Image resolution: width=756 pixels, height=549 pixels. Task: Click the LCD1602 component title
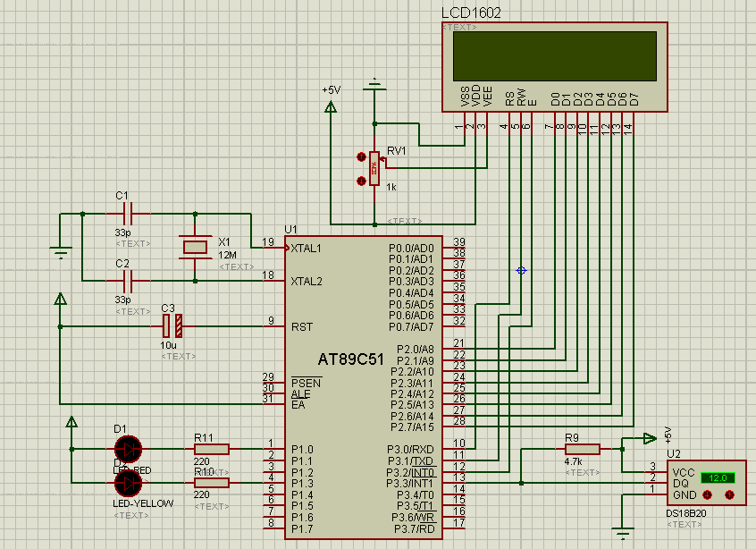point(471,13)
